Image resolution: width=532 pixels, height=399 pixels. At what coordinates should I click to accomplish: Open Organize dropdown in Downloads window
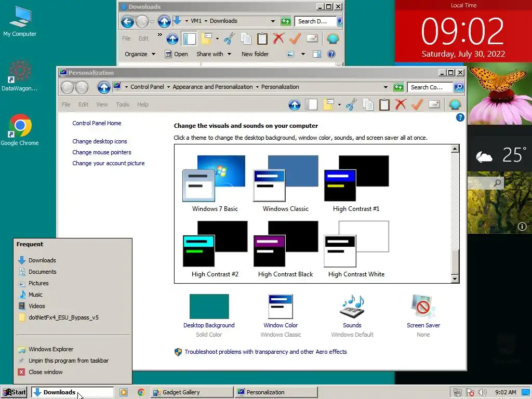[x=140, y=54]
